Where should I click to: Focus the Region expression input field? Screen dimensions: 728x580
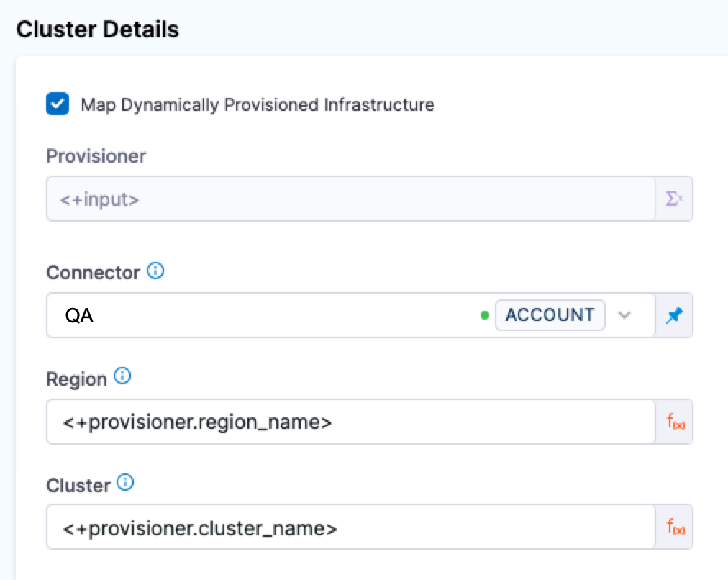pyautogui.click(x=350, y=422)
